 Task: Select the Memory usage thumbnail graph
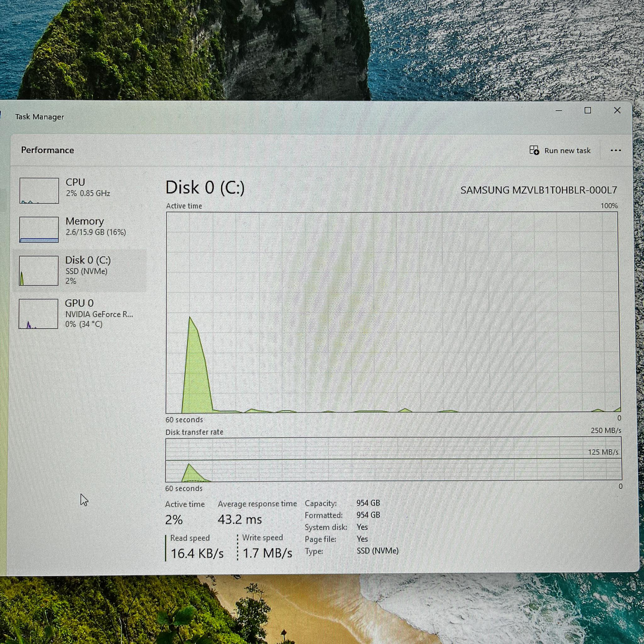pos(39,230)
